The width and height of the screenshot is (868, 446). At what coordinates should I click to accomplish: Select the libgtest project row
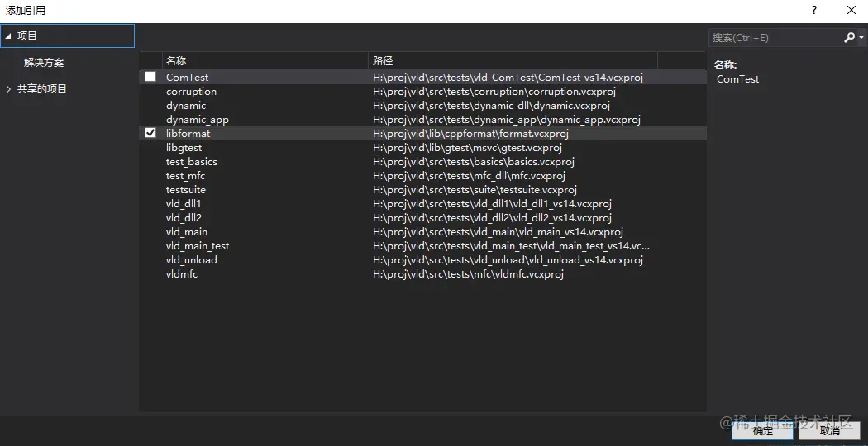coord(184,148)
